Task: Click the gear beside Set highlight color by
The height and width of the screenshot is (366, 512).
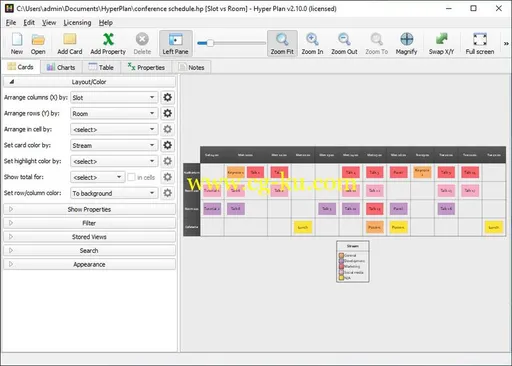Action: point(167,161)
